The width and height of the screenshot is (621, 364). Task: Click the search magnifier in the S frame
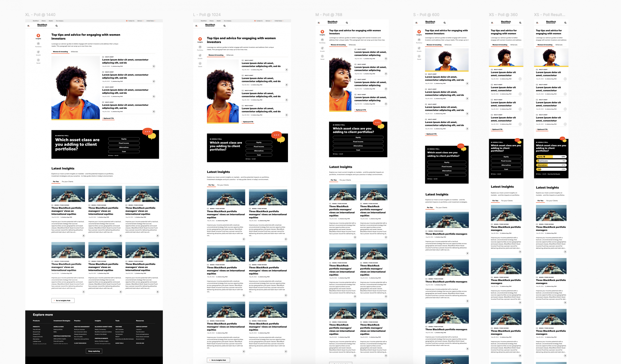[x=445, y=23]
